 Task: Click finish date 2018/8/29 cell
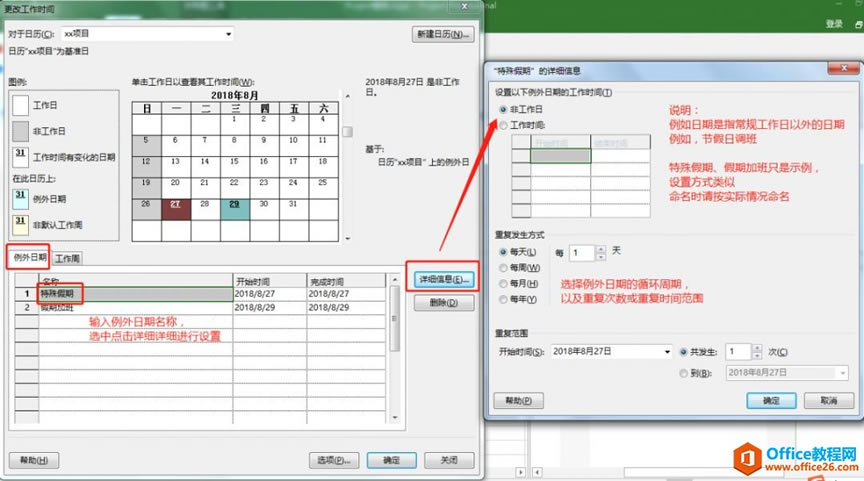tap(346, 307)
